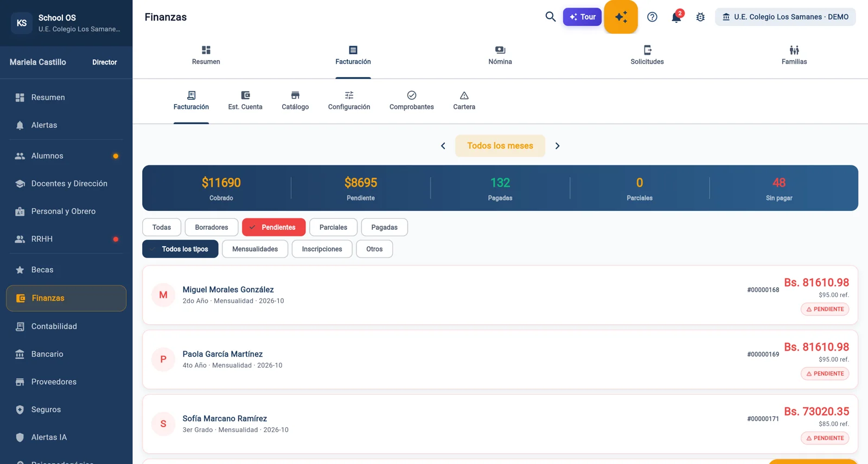Open the Comprobantes sub-tab
868x464 pixels.
point(412,101)
